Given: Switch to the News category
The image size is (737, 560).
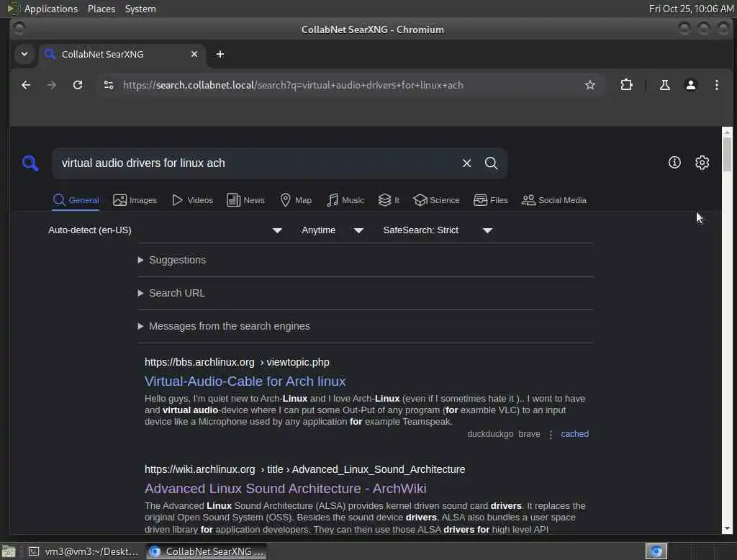Looking at the screenshot, I should pos(245,200).
